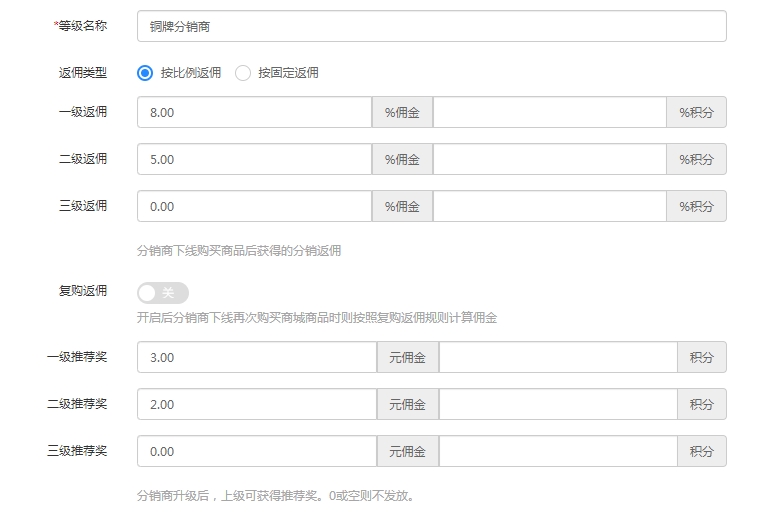
Task: Select the 按固定返佣 radio button
Action: click(243, 73)
